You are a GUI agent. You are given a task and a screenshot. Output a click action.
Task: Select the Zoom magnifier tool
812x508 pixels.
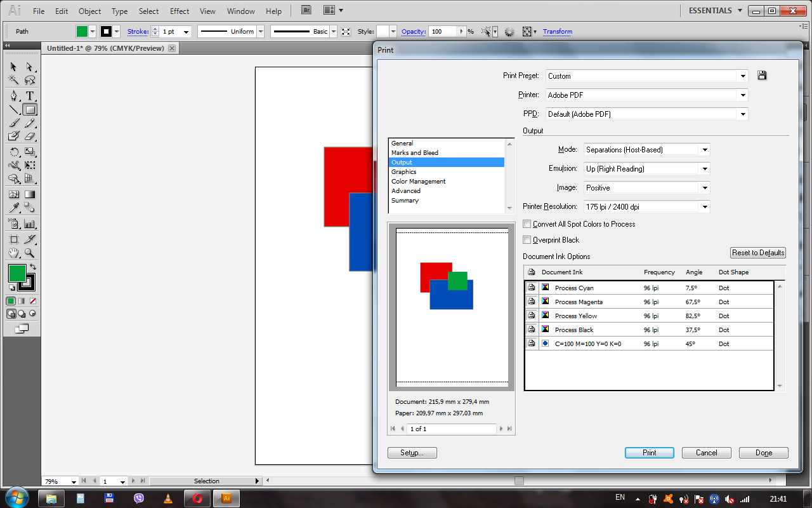(29, 253)
